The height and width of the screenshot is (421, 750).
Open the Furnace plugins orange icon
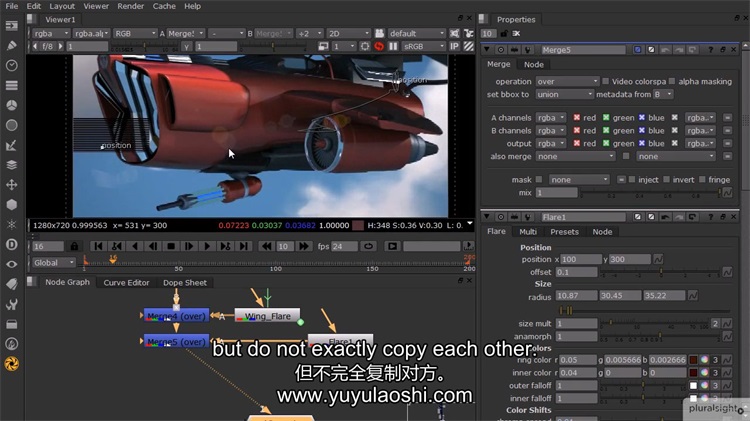pyautogui.click(x=11, y=364)
